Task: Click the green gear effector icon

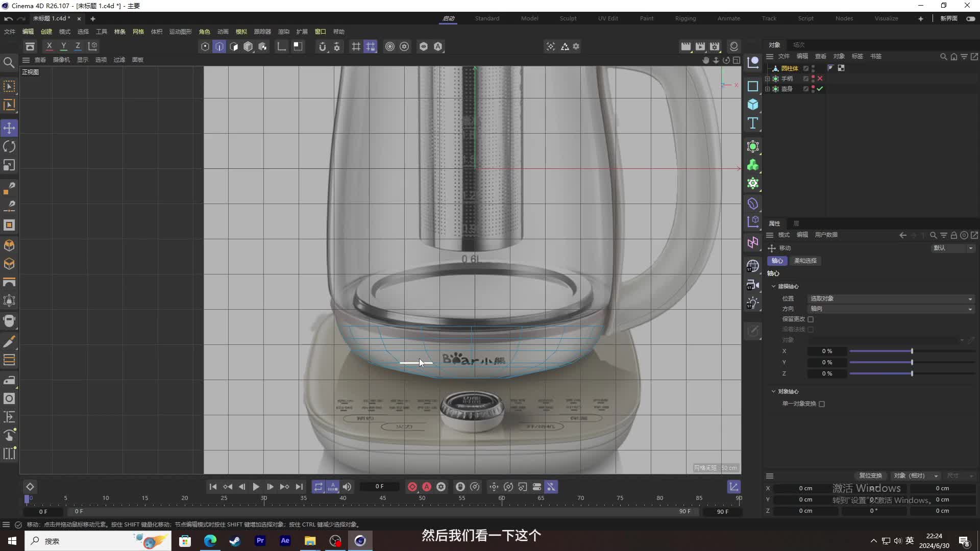Action: tap(753, 183)
